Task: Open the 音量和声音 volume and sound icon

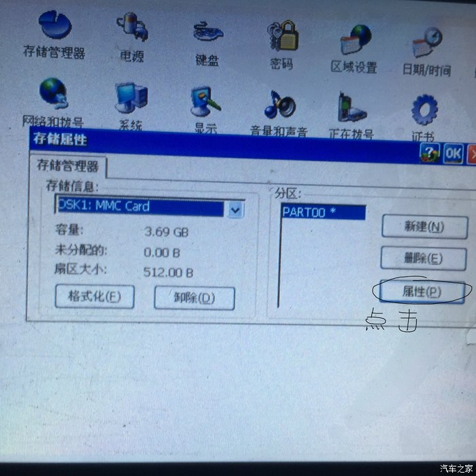Action: pyautogui.click(x=279, y=114)
